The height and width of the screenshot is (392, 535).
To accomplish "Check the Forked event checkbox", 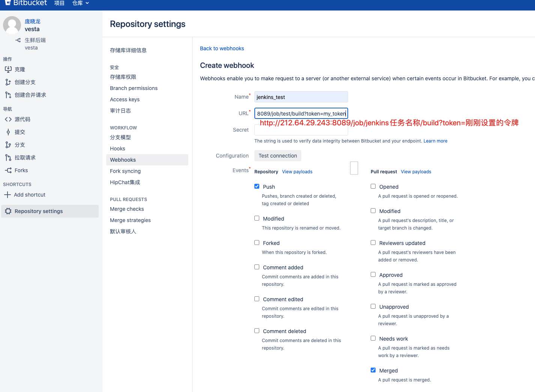I will [257, 243].
